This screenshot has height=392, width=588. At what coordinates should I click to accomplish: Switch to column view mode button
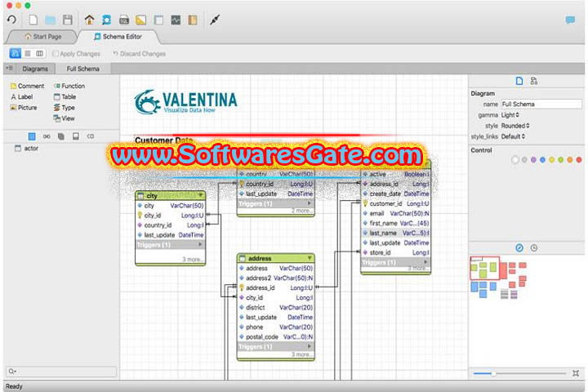click(39, 54)
